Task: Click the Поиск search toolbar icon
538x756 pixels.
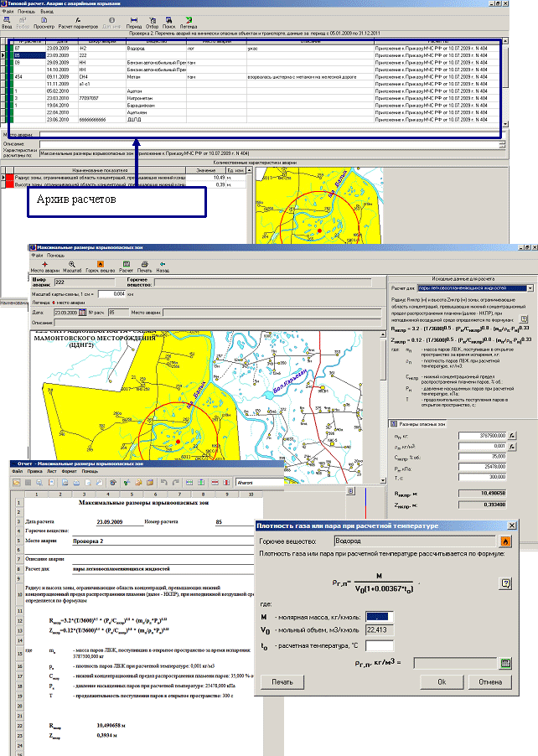Action: pos(170,21)
